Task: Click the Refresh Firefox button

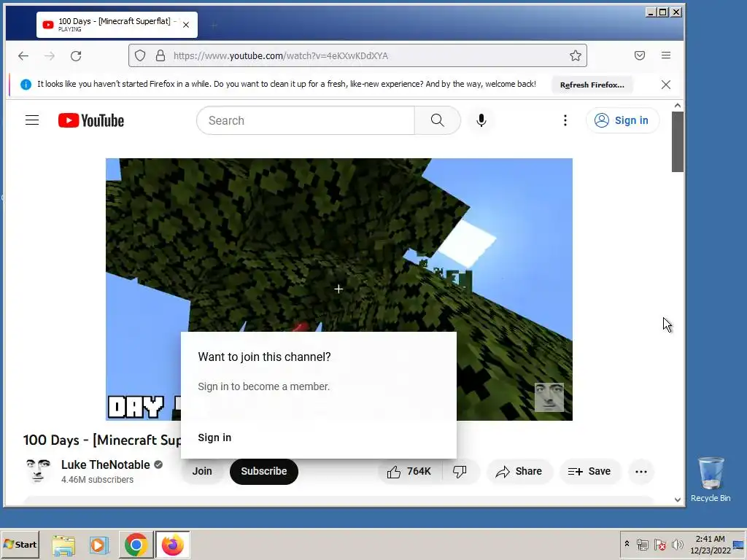Action: pyautogui.click(x=592, y=85)
